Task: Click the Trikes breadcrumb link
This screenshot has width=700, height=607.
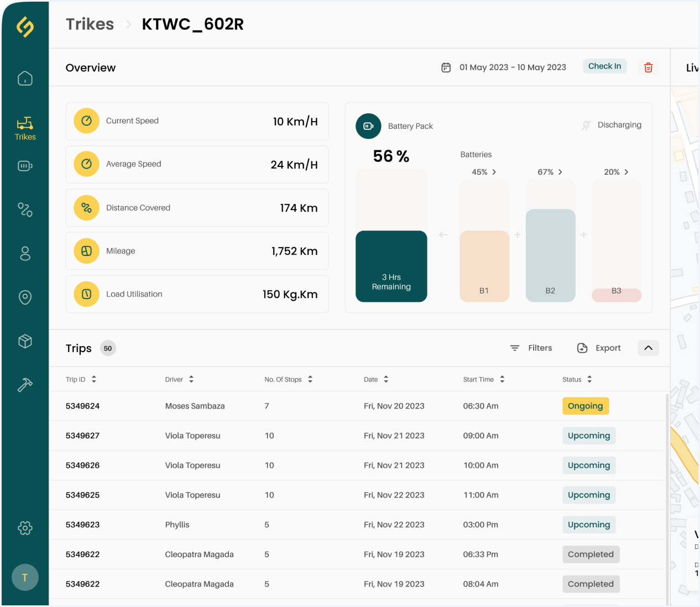Action: 90,24
